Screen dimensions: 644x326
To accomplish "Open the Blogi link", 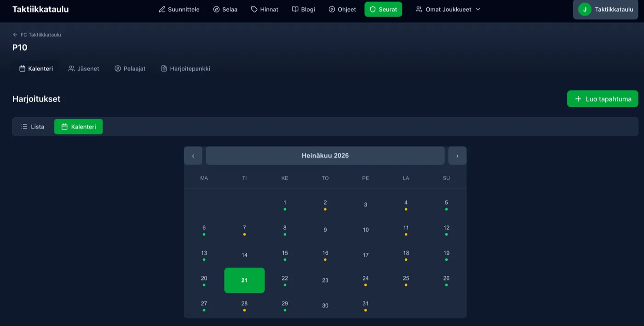I will click(304, 9).
